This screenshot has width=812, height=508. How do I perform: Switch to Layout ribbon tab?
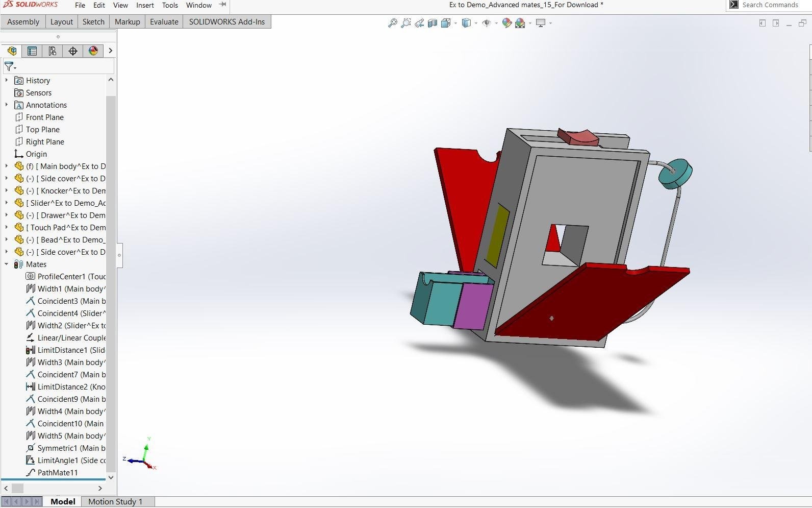pyautogui.click(x=62, y=22)
